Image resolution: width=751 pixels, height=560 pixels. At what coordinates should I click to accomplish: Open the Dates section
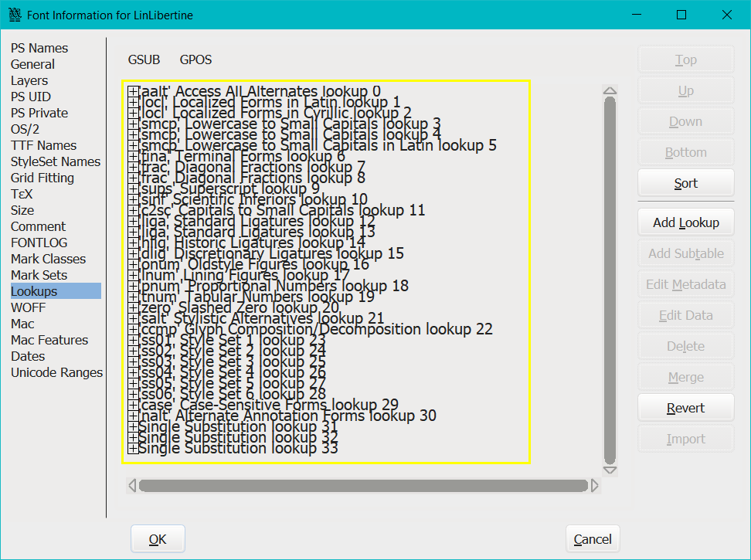tap(28, 357)
